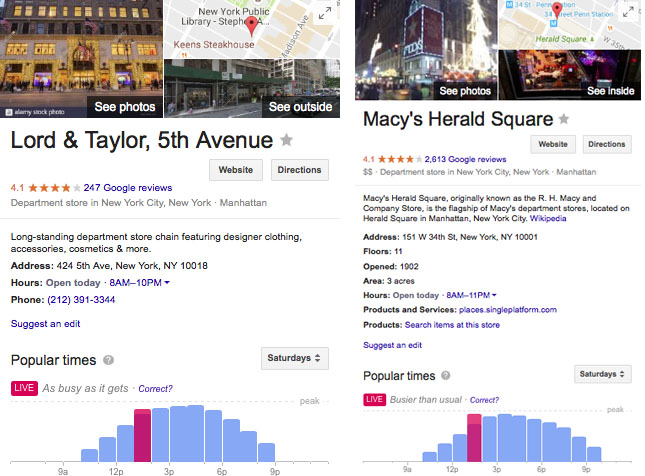See inside Macy's Herald Square

[610, 91]
